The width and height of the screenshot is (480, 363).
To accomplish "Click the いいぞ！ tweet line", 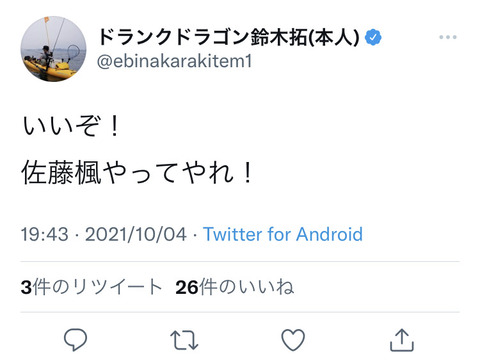I will (x=71, y=126).
